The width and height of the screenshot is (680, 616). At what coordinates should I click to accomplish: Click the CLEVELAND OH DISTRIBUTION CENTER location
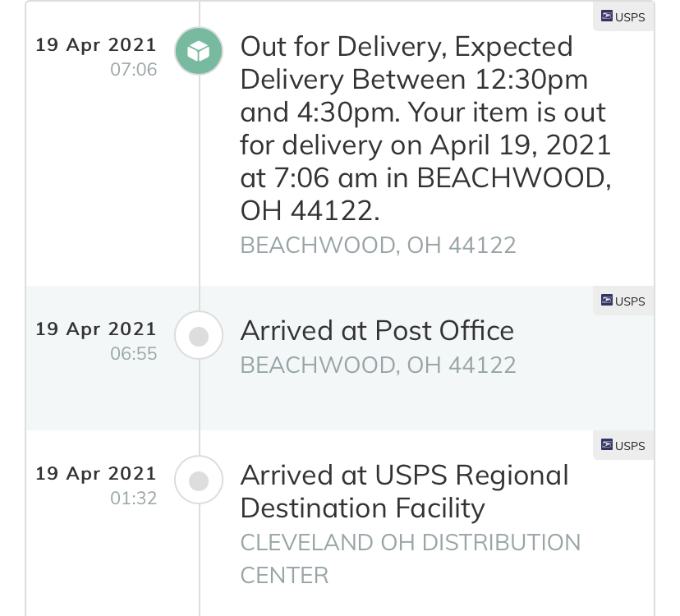point(411,559)
